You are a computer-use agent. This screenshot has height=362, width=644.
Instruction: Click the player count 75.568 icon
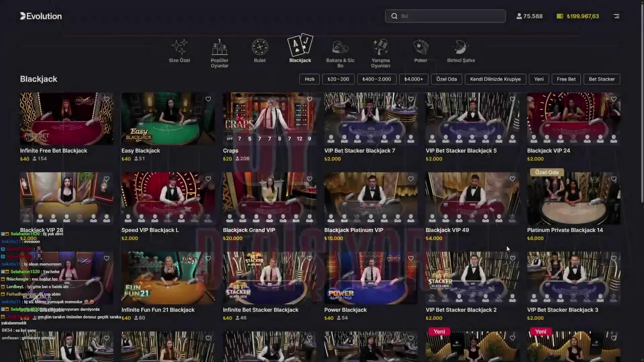click(519, 16)
